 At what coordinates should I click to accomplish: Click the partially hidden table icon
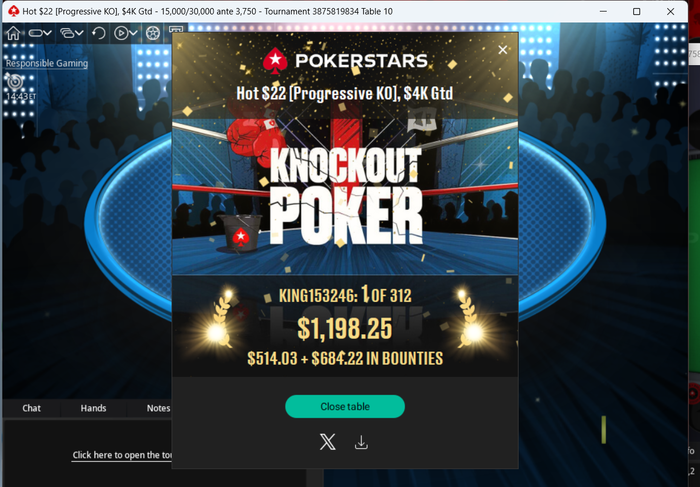point(175,30)
